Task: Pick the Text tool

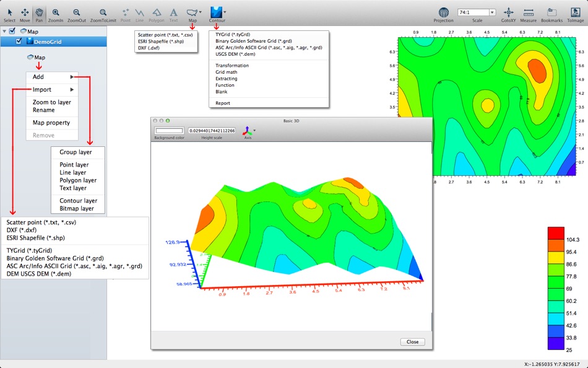Action: [173, 15]
